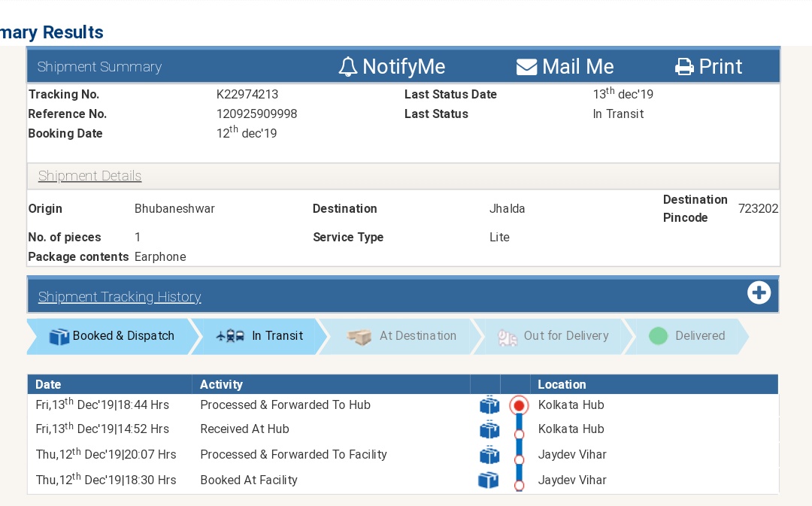This screenshot has height=506, width=812.
Task: Click the In Transit last status value
Action: [x=618, y=114]
